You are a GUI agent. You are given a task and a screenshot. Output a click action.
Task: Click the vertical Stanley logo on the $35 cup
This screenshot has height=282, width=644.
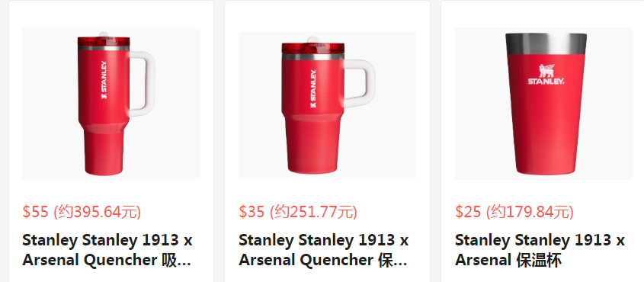[x=313, y=89]
